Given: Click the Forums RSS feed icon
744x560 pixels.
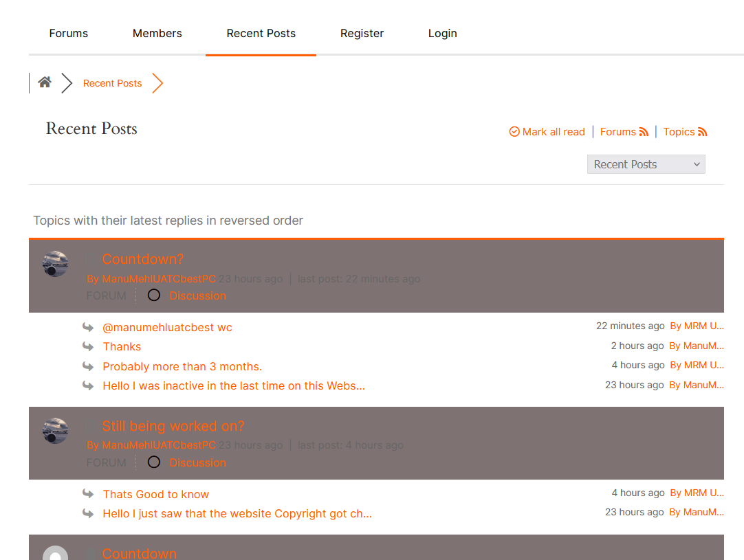Looking at the screenshot, I should (x=644, y=132).
